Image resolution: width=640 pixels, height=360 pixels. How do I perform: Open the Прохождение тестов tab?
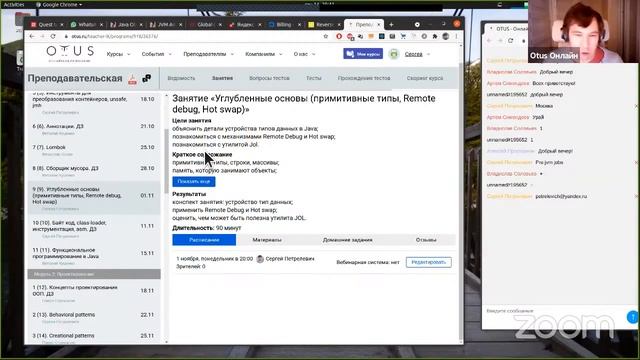[x=364, y=78]
